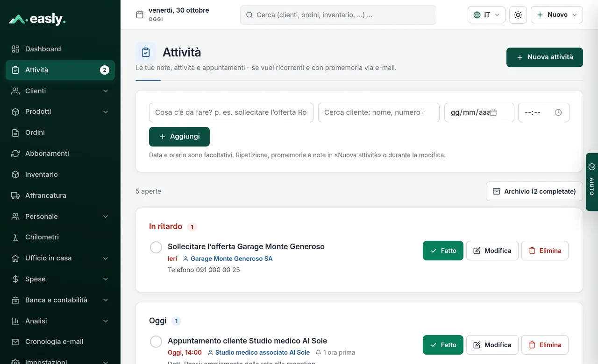The height and width of the screenshot is (364, 598).
Task: Click the easly logo
Action: [x=37, y=19]
